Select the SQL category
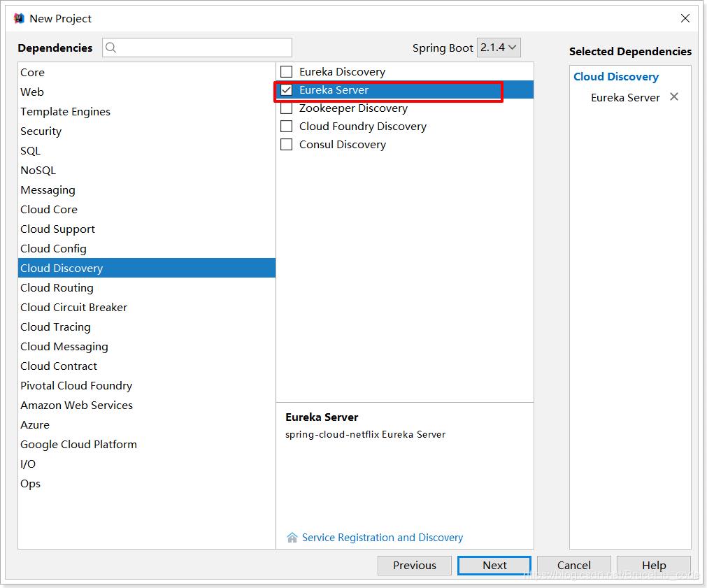The width and height of the screenshot is (707, 588). coord(147,150)
